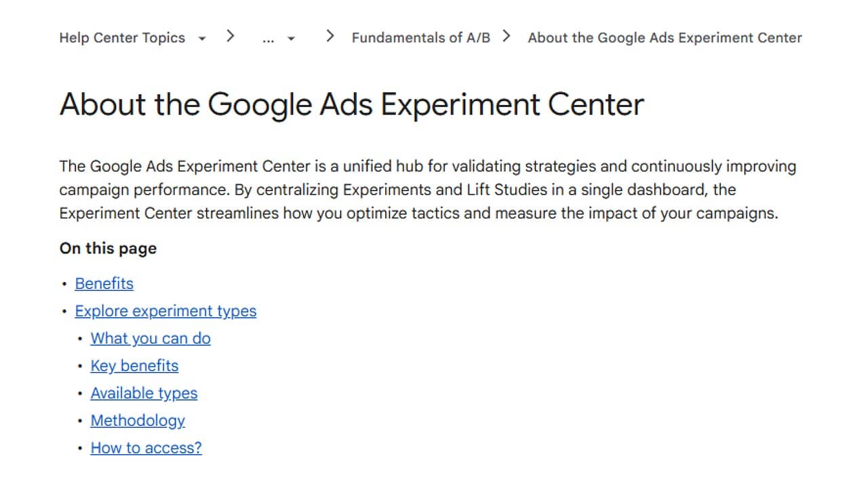The image size is (868, 488).
Task: Open the Explore experiment types link
Action: click(165, 311)
